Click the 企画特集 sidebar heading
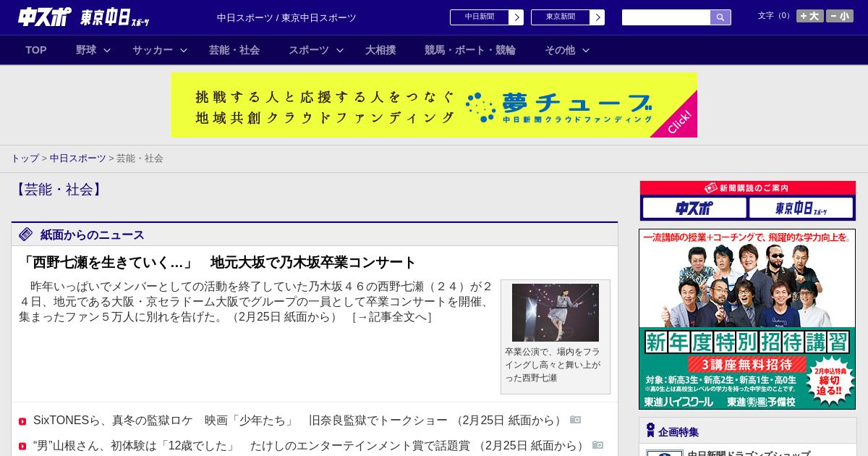 (678, 432)
